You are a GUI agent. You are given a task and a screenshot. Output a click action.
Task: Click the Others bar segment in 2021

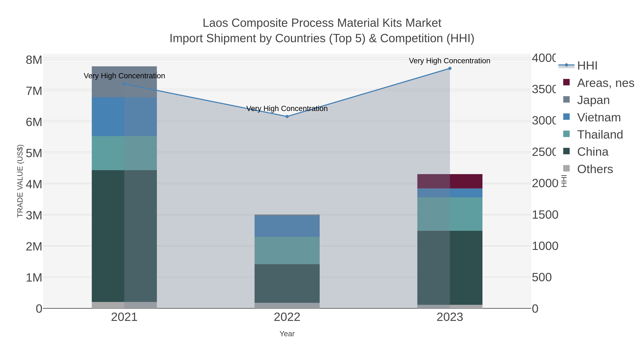click(x=124, y=305)
